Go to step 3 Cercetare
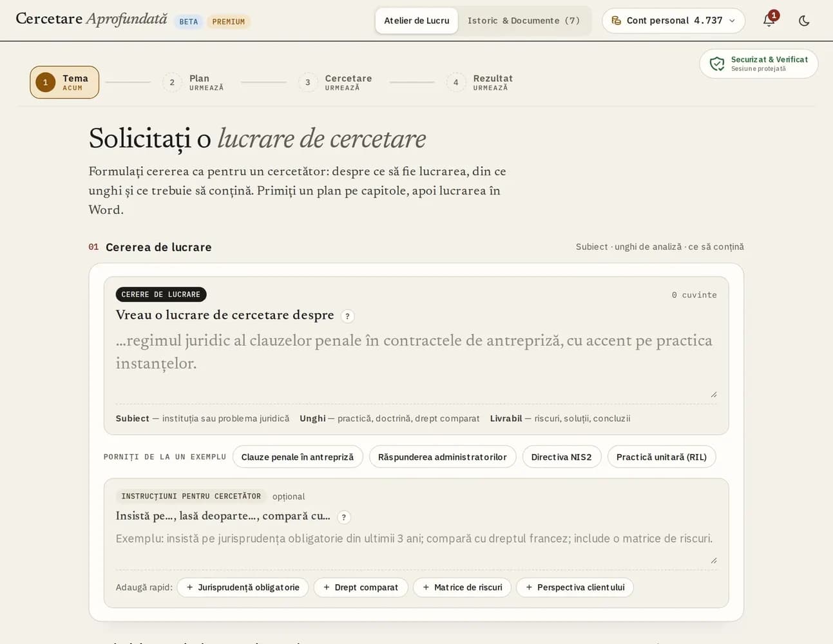This screenshot has height=644, width=833. tap(335, 82)
